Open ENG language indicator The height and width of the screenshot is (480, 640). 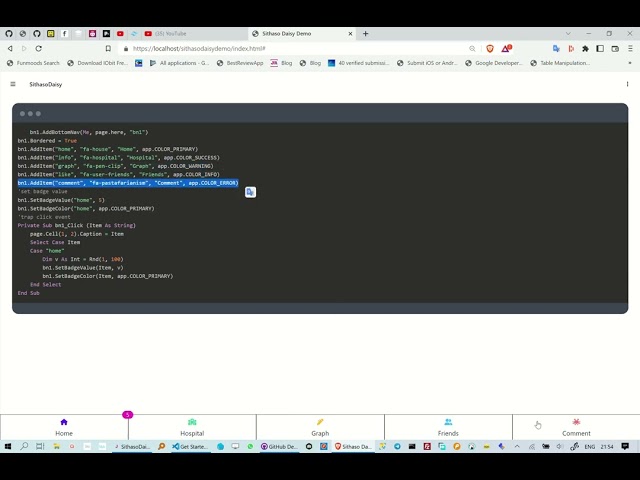click(x=590, y=447)
